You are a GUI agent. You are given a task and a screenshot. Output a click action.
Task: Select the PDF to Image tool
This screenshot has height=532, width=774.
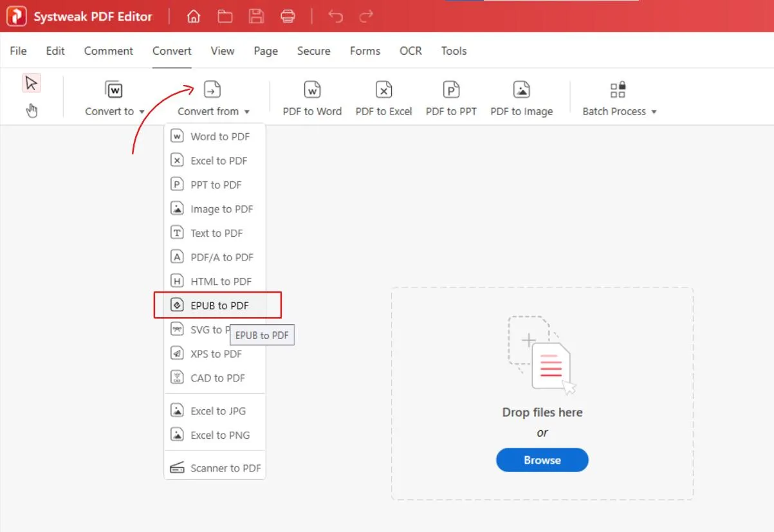click(521, 96)
